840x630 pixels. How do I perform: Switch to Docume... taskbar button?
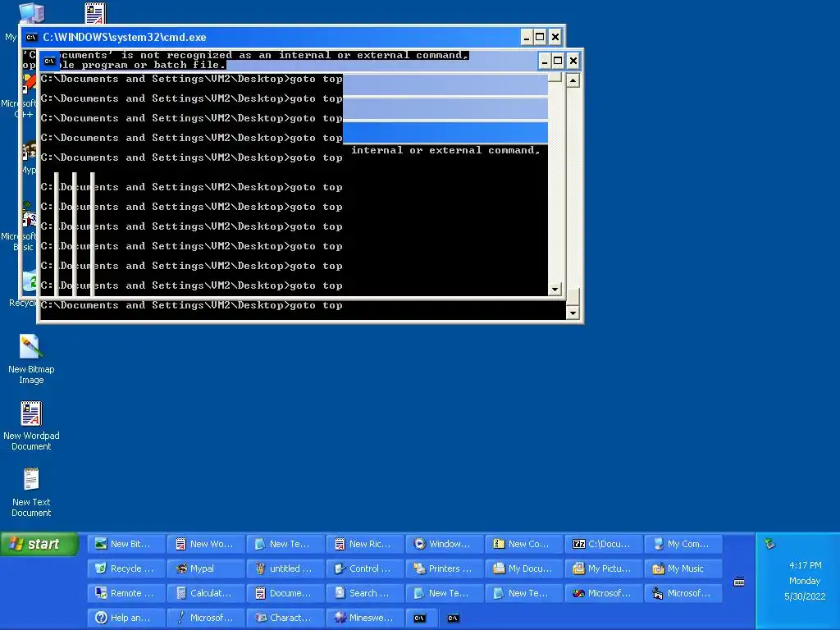pos(285,593)
